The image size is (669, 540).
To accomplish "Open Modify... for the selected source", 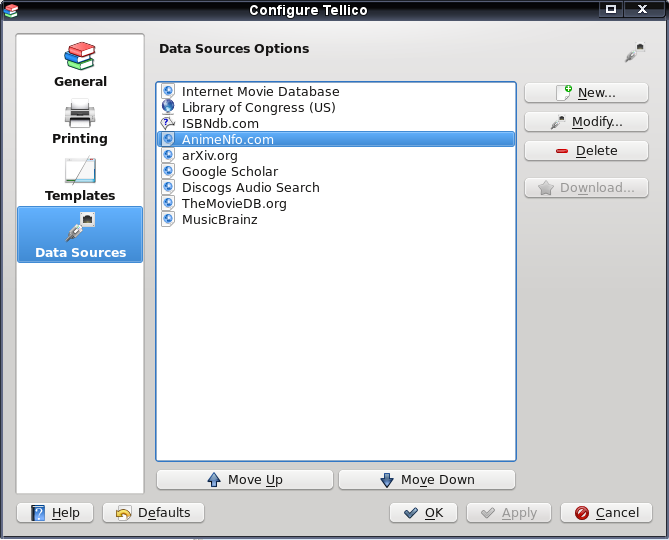I will tap(586, 122).
